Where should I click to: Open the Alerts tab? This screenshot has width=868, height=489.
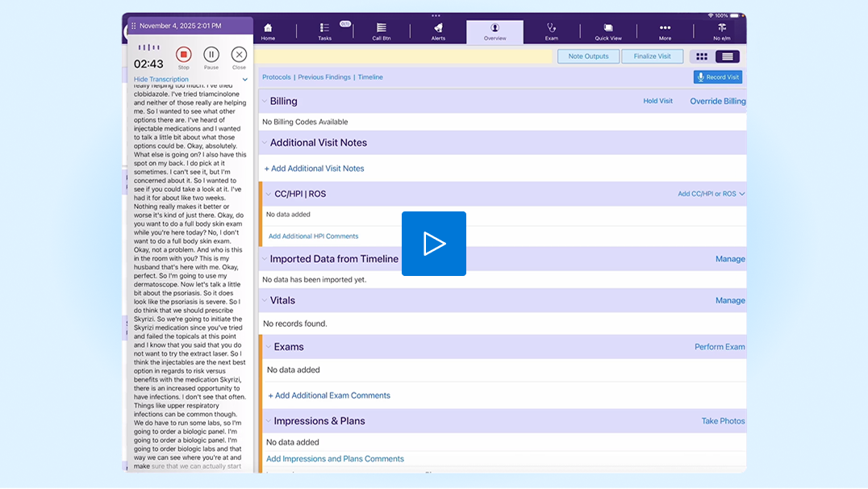(x=438, y=31)
